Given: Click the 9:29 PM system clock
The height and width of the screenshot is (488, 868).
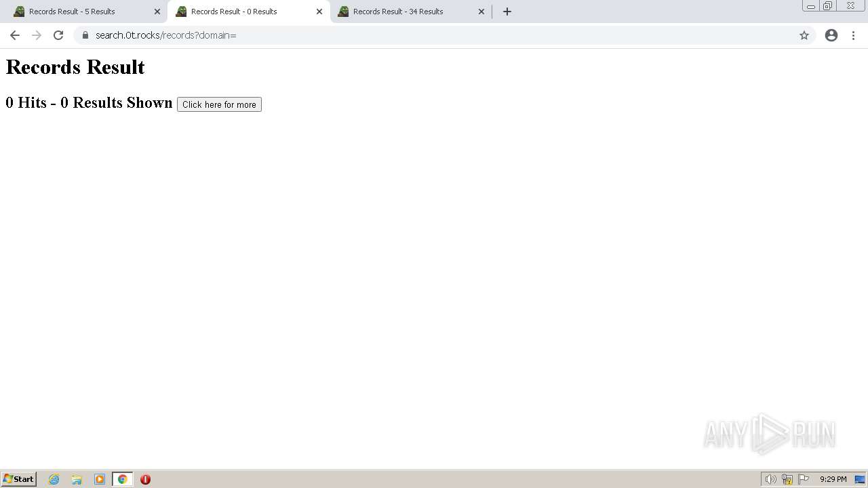Looking at the screenshot, I should pyautogui.click(x=833, y=479).
